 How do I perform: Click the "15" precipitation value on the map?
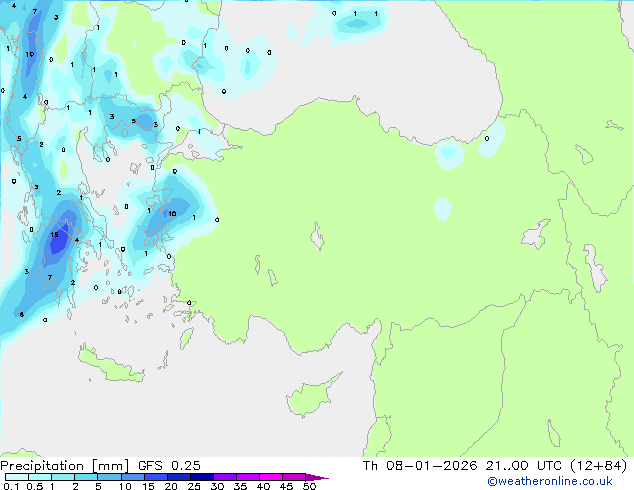pos(55,234)
